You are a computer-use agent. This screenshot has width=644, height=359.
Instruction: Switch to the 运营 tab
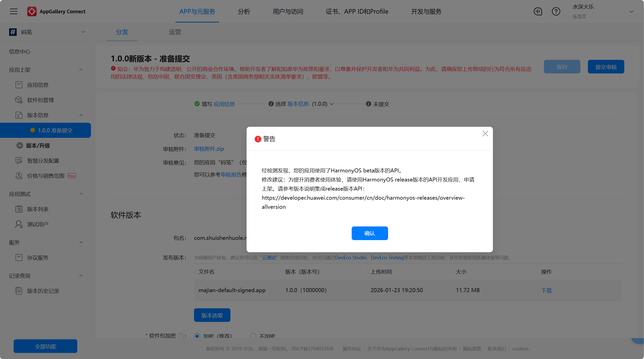[175, 32]
